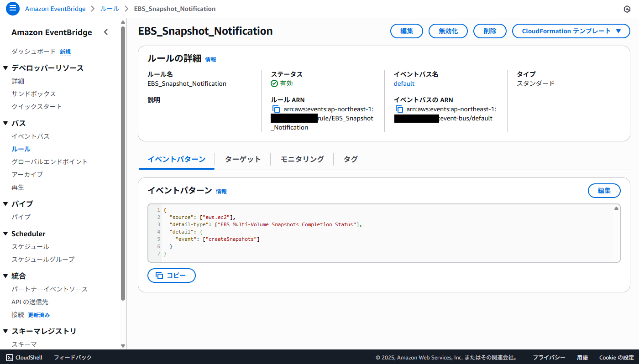Open プライバシー footer link
The height and width of the screenshot is (364, 639).
coord(549,358)
